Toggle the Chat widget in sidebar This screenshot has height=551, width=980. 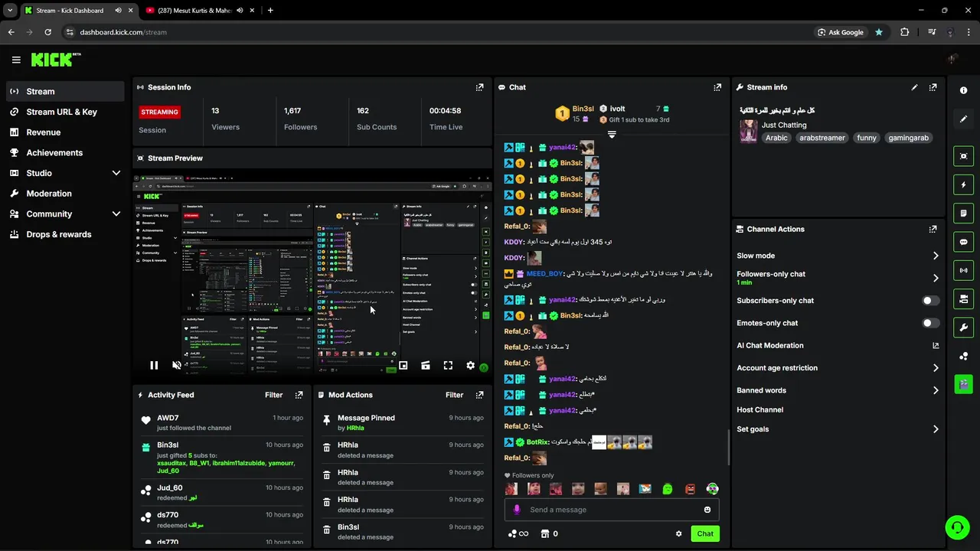click(963, 242)
